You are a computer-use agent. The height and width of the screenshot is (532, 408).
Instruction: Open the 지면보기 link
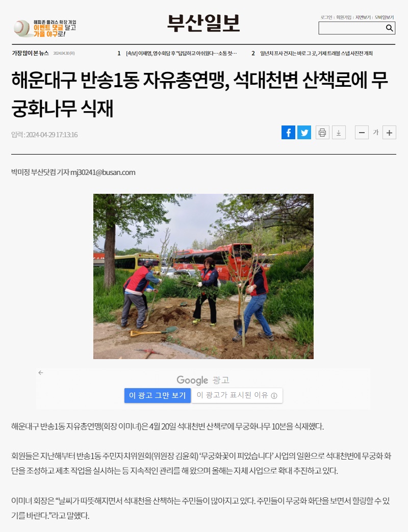pos(363,17)
